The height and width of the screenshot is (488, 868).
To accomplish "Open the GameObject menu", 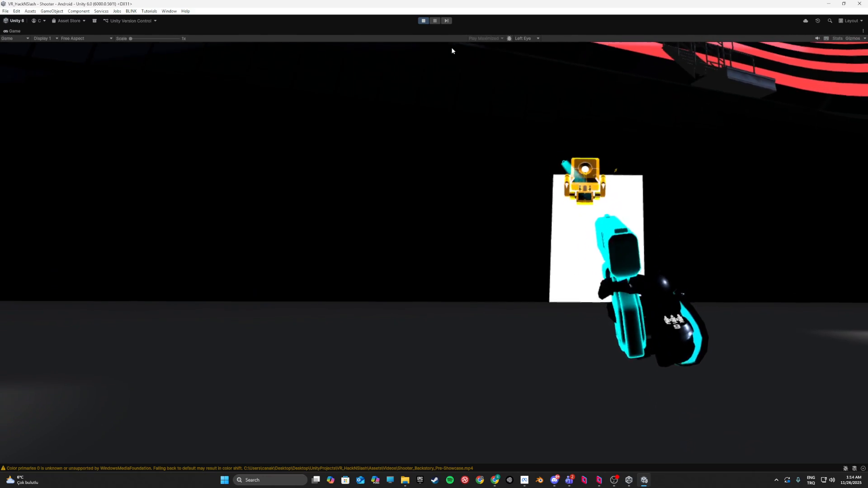I will point(52,11).
